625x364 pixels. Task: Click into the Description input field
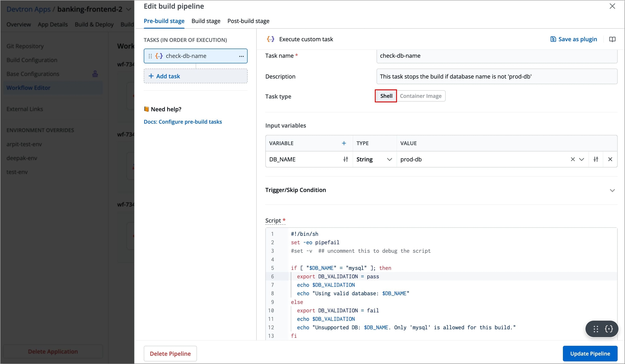pyautogui.click(x=496, y=76)
